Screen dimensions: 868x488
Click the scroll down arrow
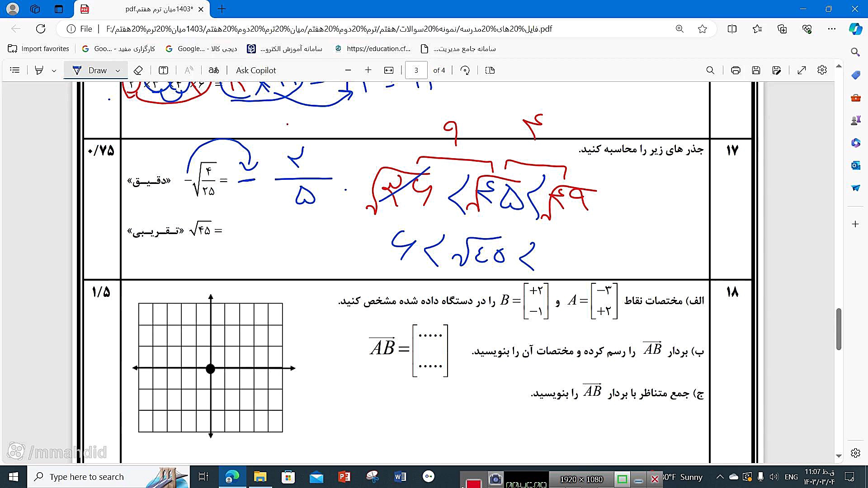point(839,456)
